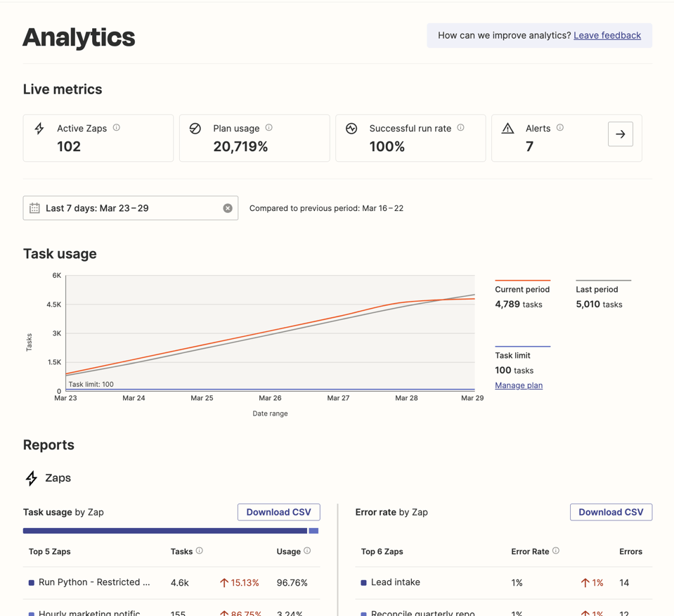
Task: Open the arrow button on the Alerts card
Action: [621, 134]
